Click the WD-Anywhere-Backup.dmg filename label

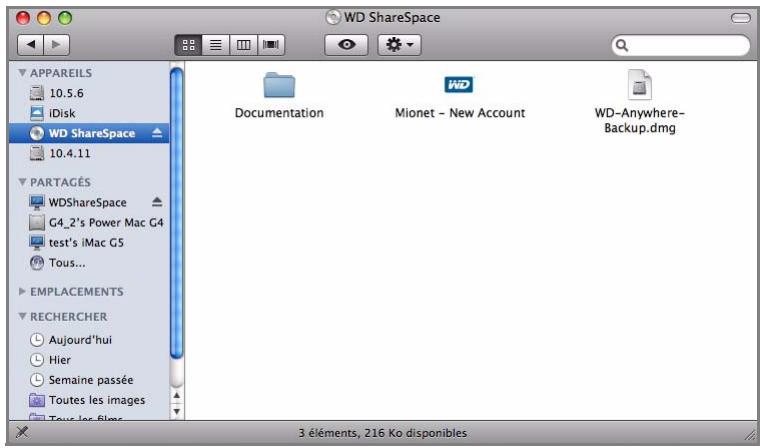(x=639, y=120)
